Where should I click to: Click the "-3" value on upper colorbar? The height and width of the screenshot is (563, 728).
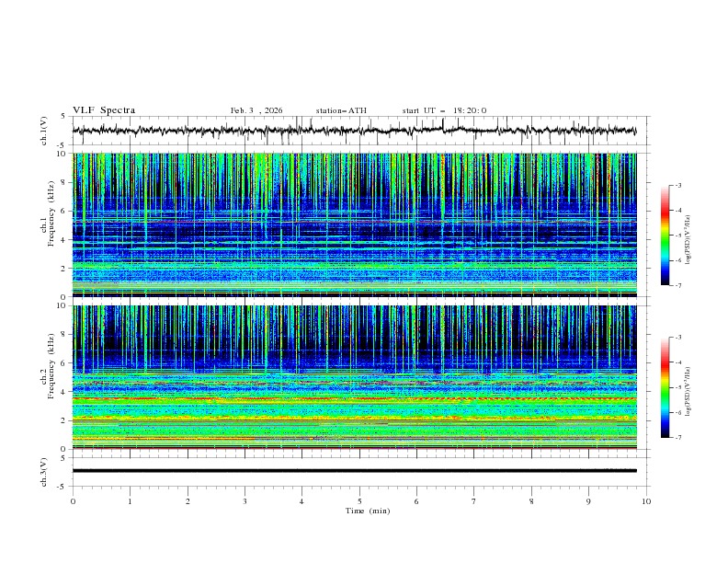[677, 186]
